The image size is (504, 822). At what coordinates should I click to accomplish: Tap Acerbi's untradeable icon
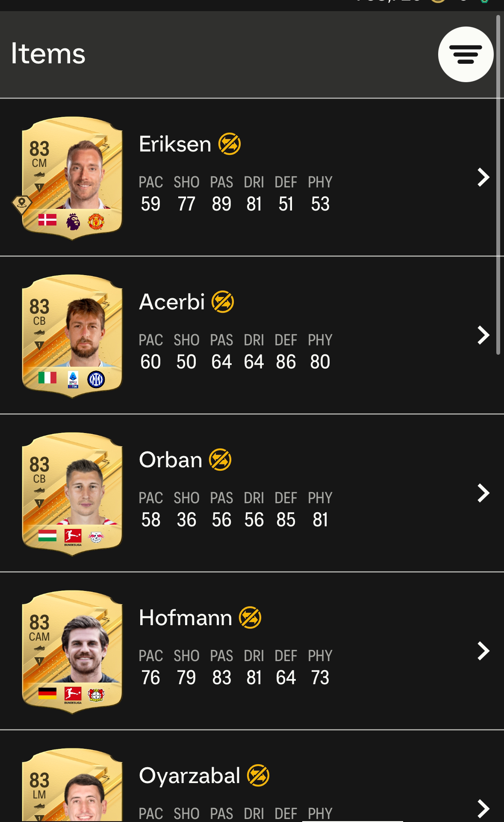[x=223, y=302]
